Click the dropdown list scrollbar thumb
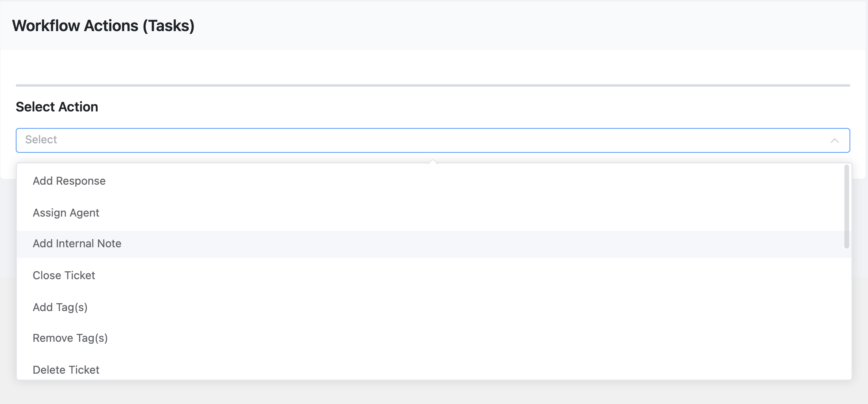The image size is (868, 404). click(x=846, y=207)
